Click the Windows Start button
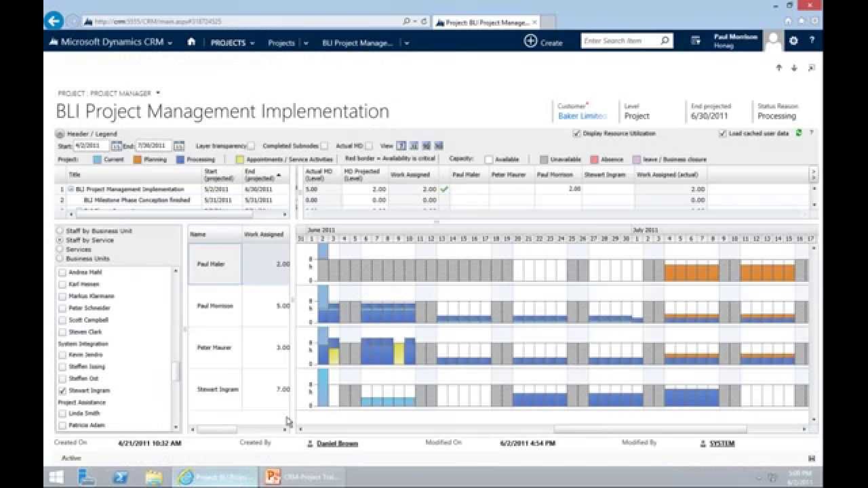868x488 pixels. (x=56, y=476)
